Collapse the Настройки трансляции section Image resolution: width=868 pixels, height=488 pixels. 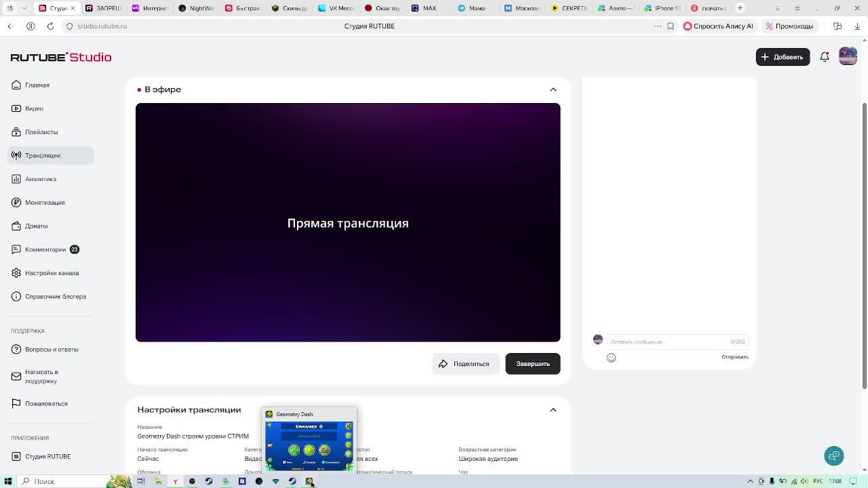tap(553, 410)
